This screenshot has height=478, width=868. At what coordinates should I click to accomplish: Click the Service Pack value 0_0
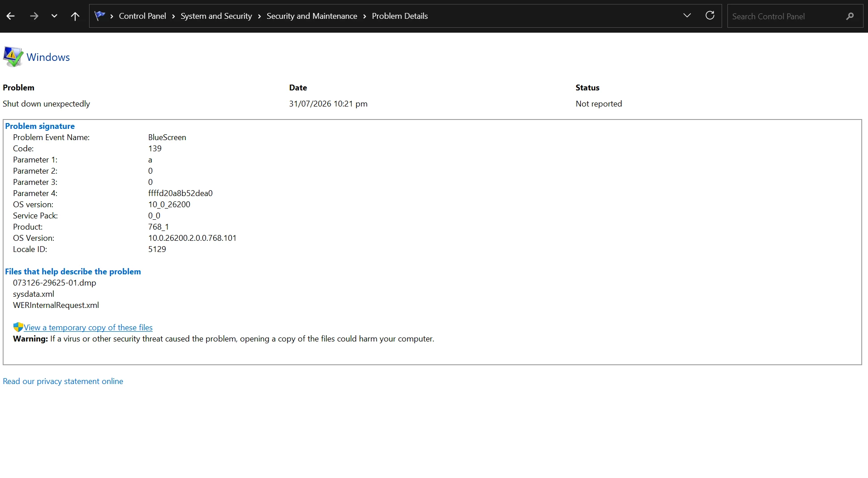pos(154,216)
